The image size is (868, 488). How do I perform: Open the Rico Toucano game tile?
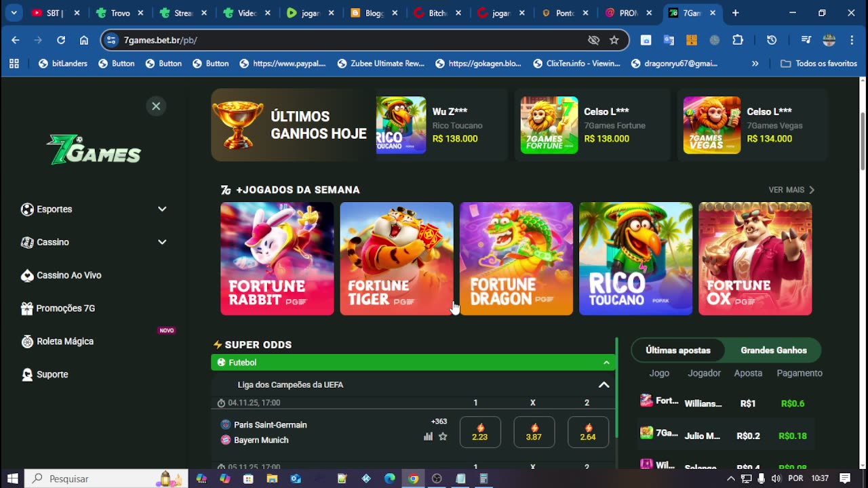635,258
